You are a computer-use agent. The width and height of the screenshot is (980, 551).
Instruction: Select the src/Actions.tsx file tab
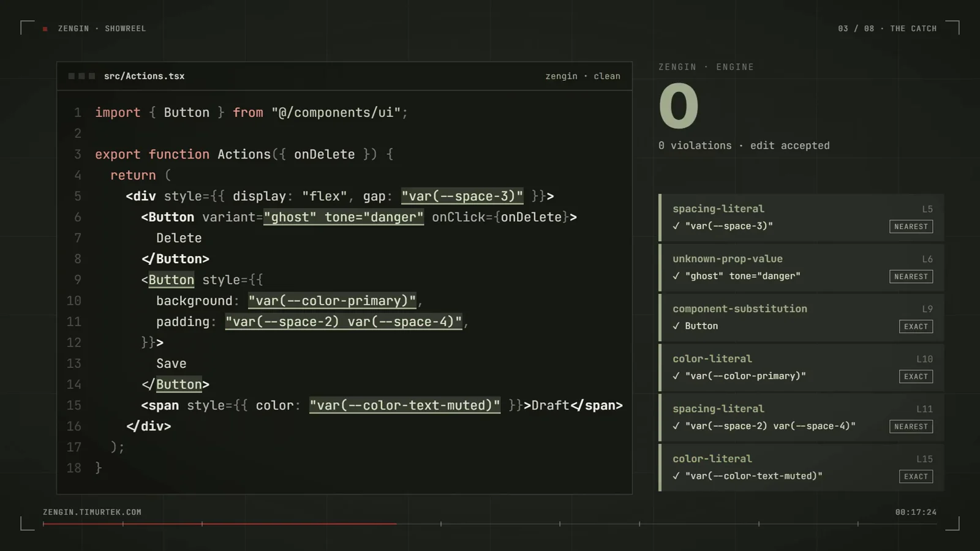pyautogui.click(x=144, y=77)
